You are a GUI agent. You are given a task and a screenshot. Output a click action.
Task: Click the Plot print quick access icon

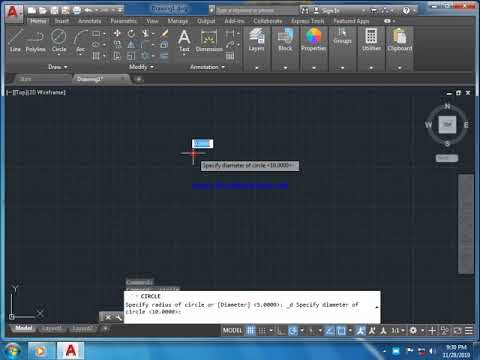77,11
